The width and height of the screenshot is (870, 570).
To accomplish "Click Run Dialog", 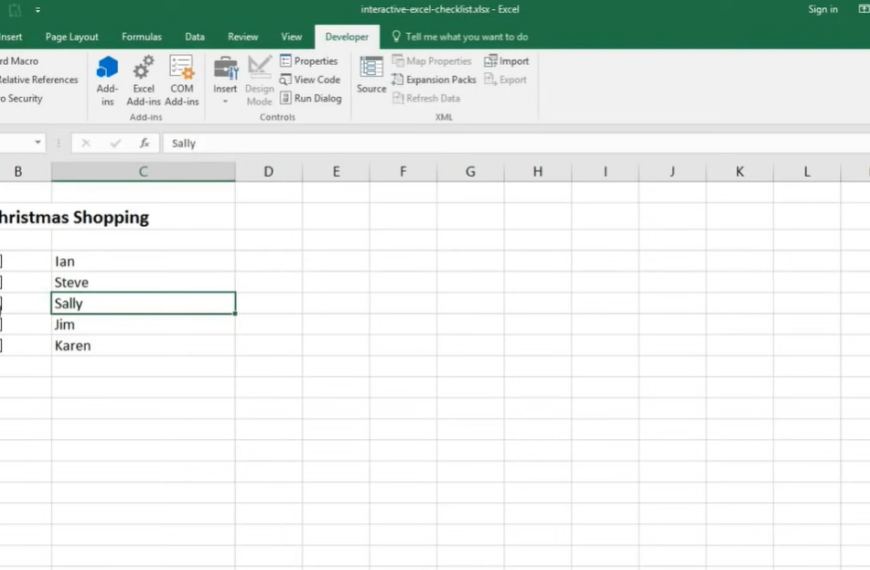I will pos(311,98).
